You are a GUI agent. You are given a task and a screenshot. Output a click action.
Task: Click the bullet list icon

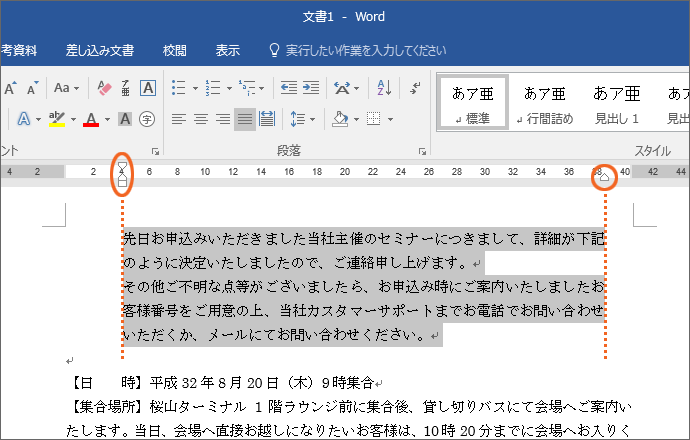pos(178,87)
